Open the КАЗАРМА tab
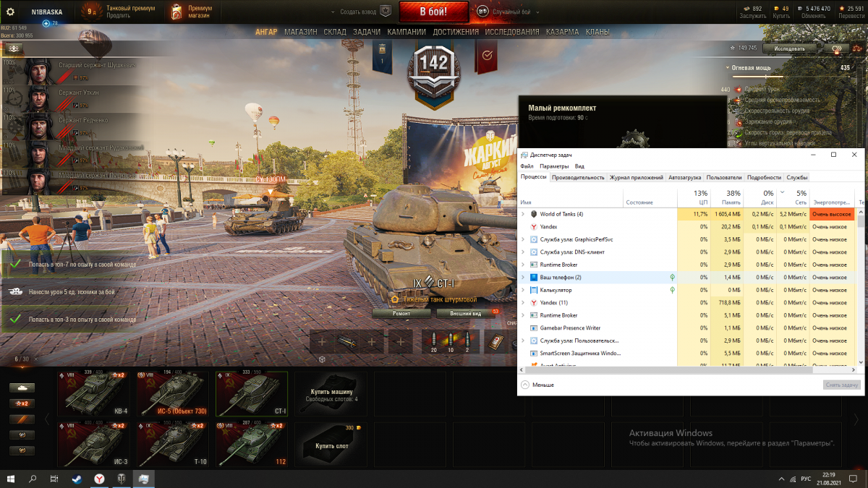The height and width of the screenshot is (488, 868). coord(562,32)
